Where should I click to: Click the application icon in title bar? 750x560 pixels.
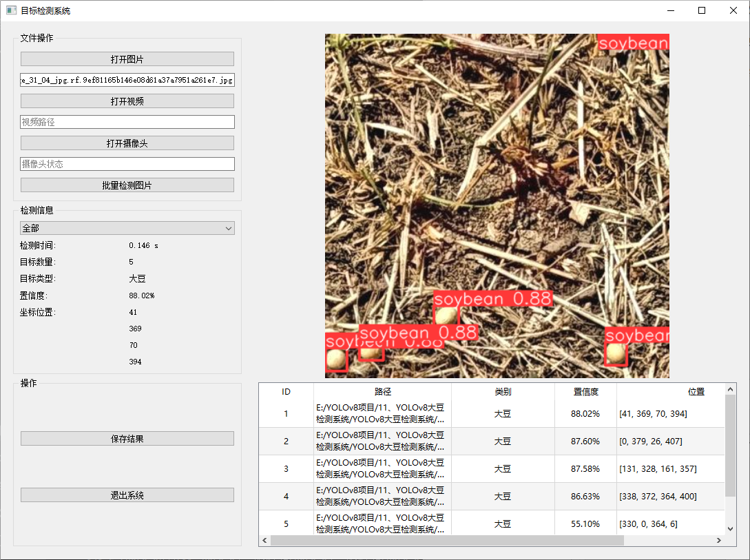(11, 10)
